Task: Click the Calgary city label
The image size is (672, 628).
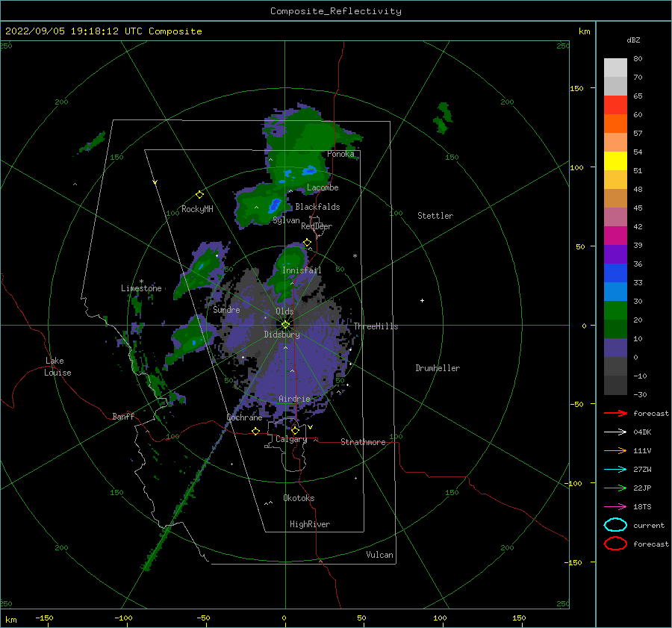Action: tap(291, 439)
